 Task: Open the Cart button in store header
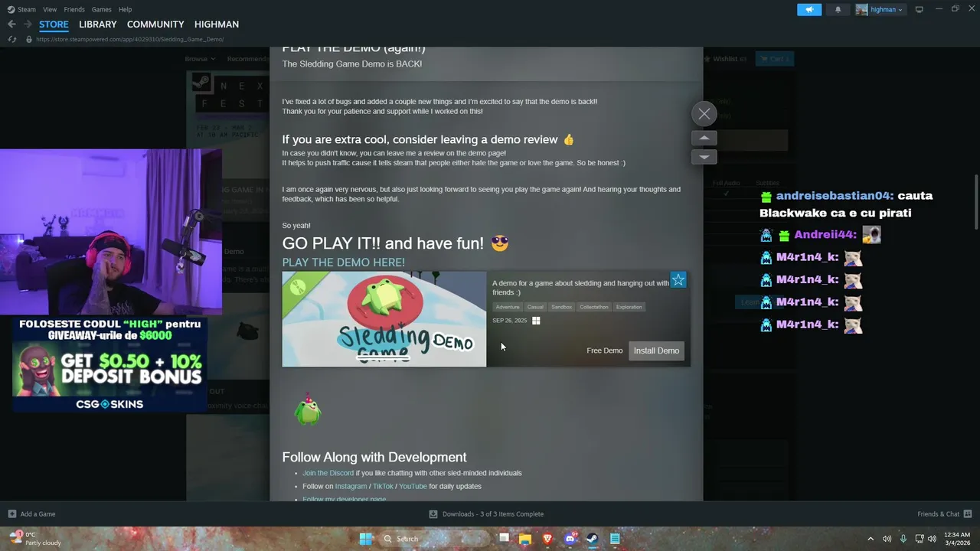[774, 59]
